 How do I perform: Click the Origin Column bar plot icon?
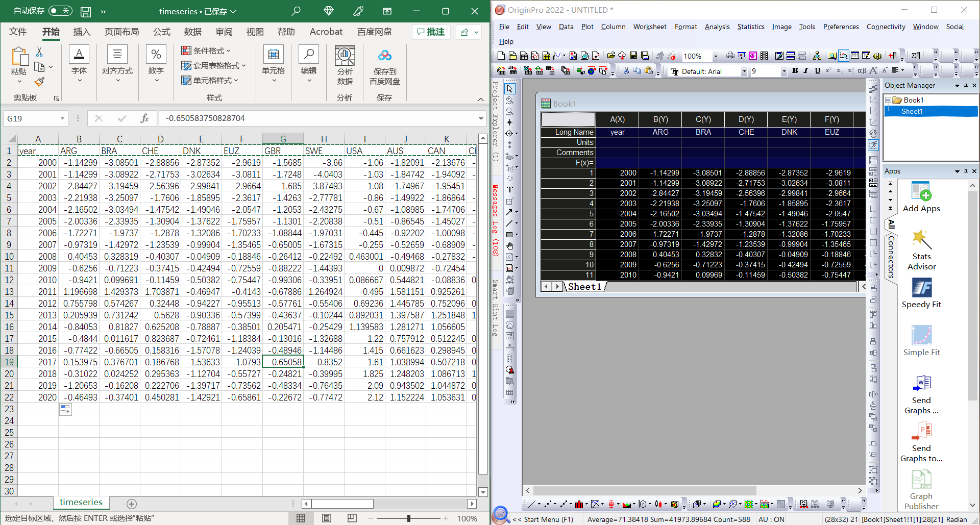(x=579, y=504)
